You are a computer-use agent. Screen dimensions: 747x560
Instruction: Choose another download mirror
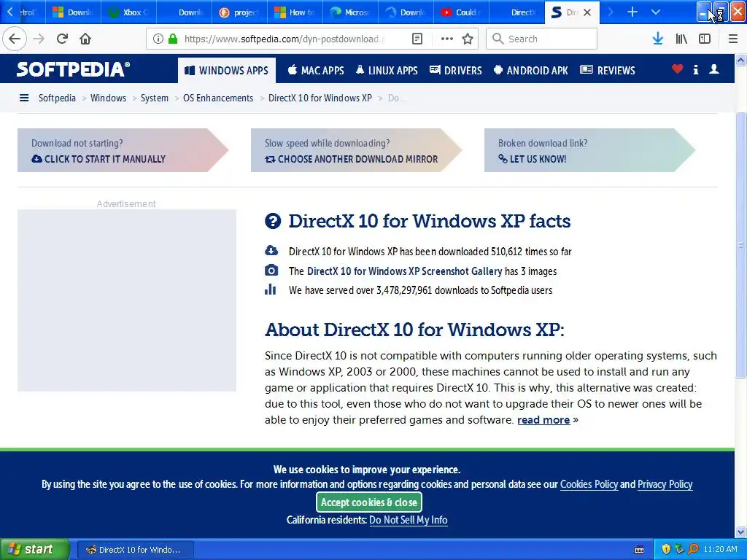click(x=351, y=159)
